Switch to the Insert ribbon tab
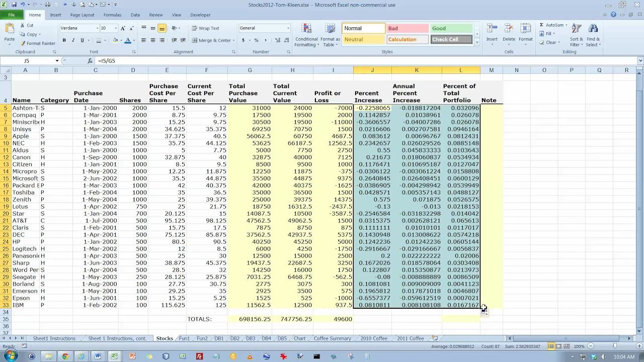 (x=55, y=15)
